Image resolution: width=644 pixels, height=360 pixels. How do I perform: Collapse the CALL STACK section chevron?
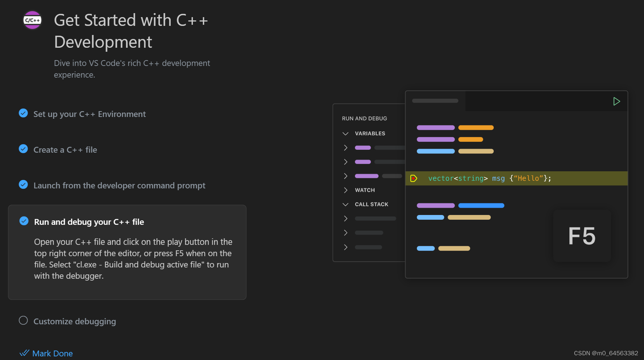tap(345, 204)
